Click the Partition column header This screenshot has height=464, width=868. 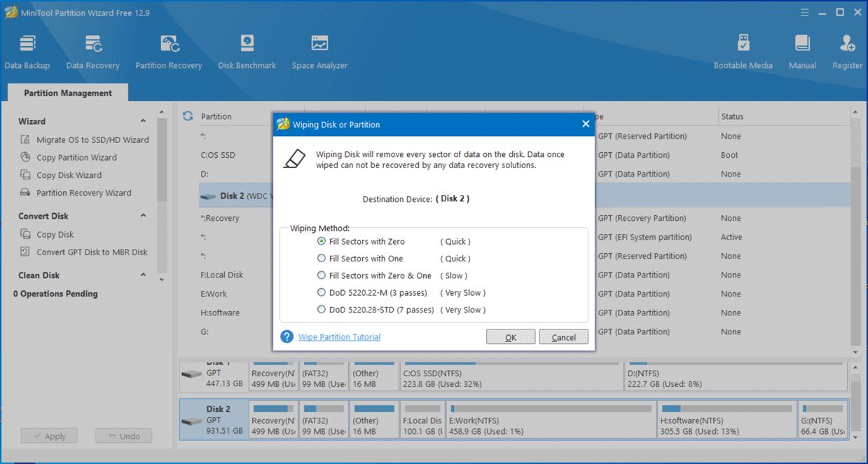tap(216, 116)
